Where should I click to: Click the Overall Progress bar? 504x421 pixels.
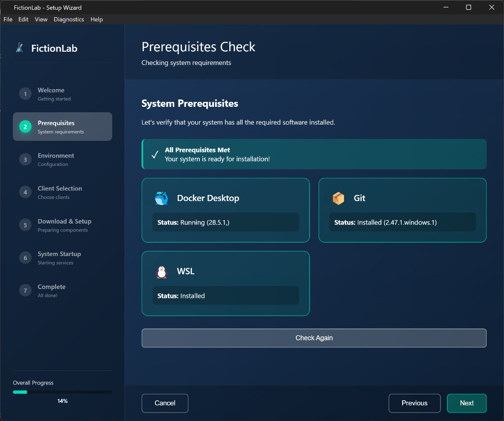point(63,392)
